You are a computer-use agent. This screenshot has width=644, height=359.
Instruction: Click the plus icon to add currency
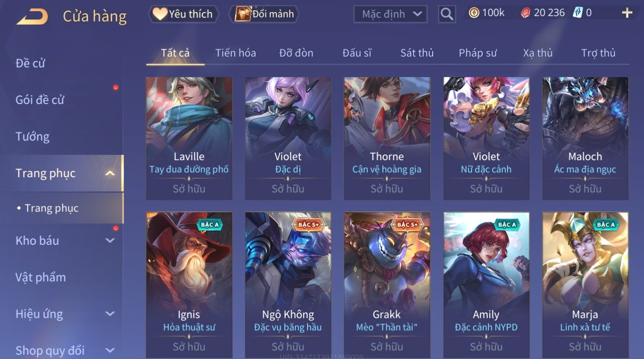click(x=627, y=13)
